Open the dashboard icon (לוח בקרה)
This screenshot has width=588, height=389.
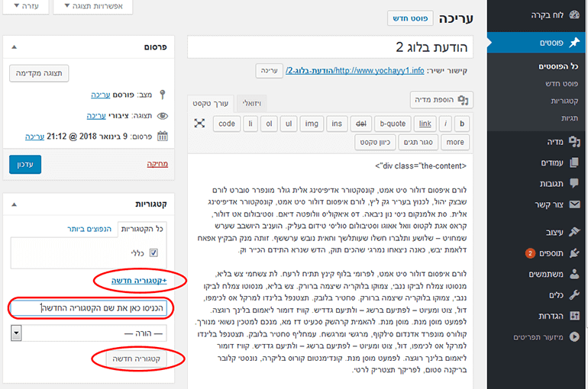[574, 14]
